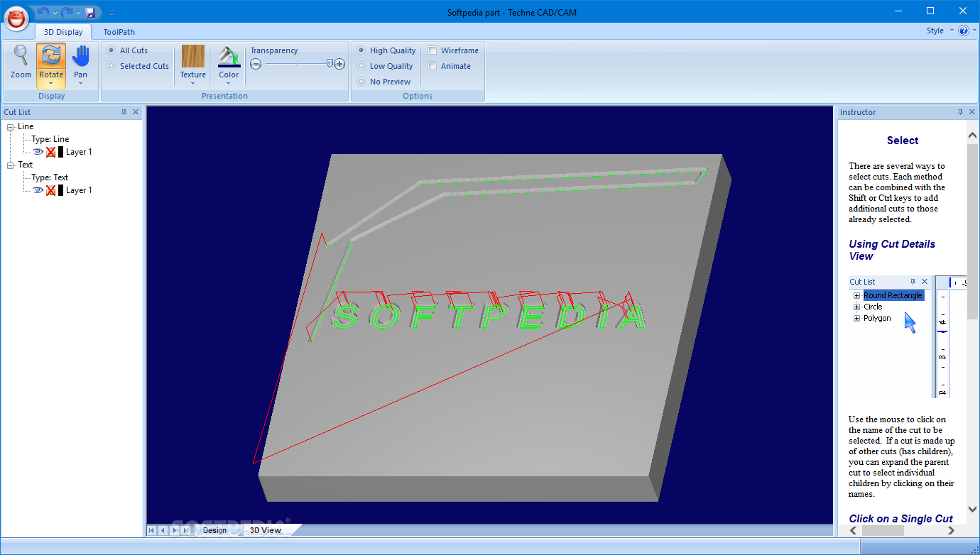Choose Low Quality rendering option

pos(361,66)
